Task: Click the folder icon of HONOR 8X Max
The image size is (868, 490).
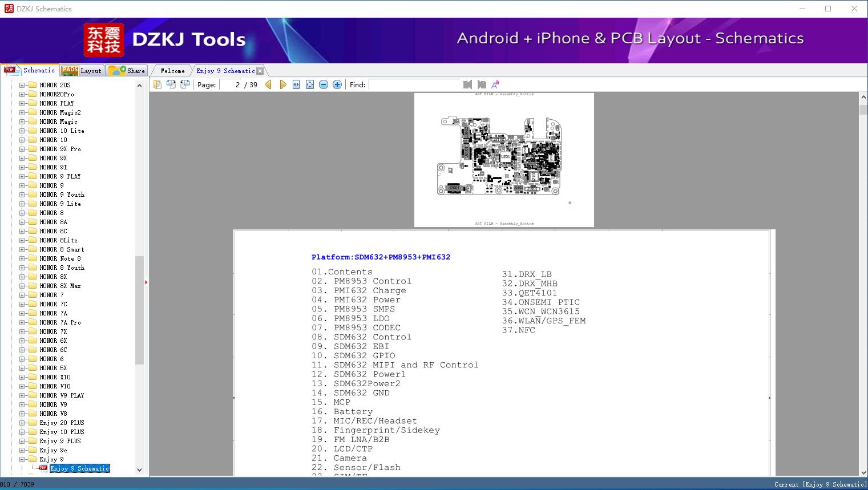Action: [33, 286]
